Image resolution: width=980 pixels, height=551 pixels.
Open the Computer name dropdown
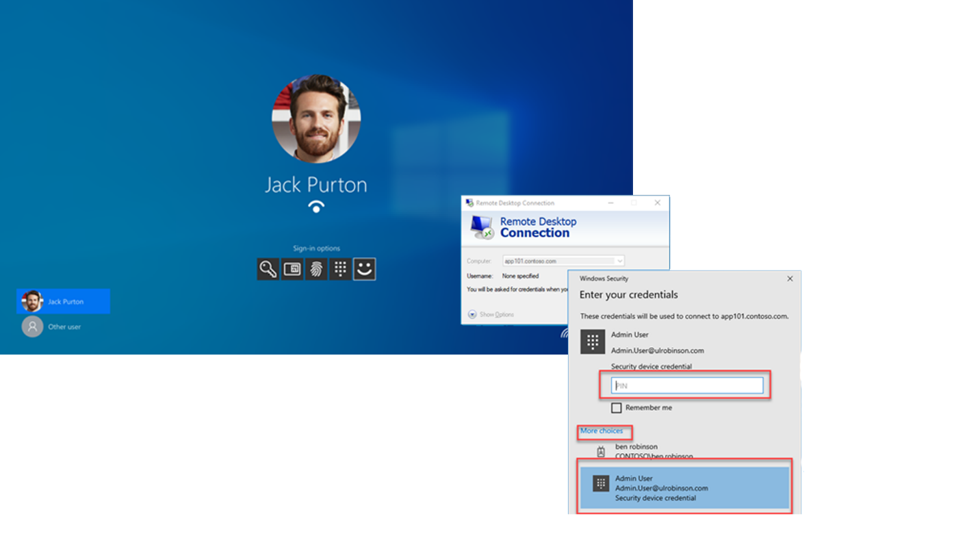(x=619, y=261)
